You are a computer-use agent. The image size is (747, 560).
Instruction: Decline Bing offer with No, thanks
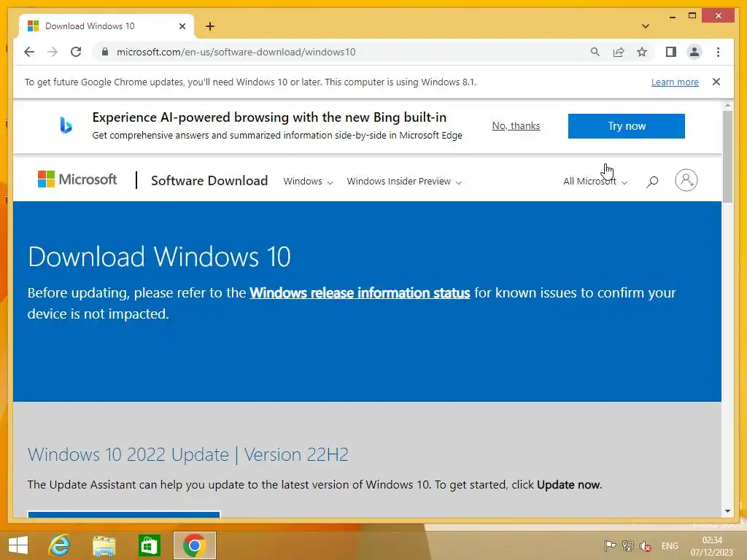pyautogui.click(x=516, y=125)
